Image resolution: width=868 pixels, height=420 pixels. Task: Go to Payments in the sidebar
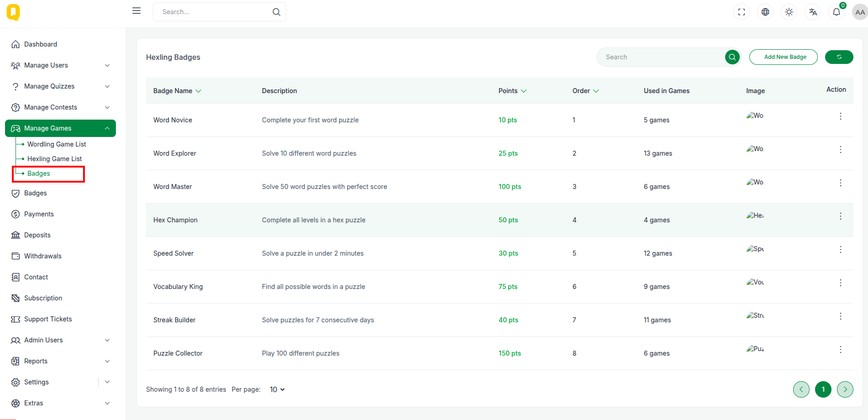(x=39, y=214)
